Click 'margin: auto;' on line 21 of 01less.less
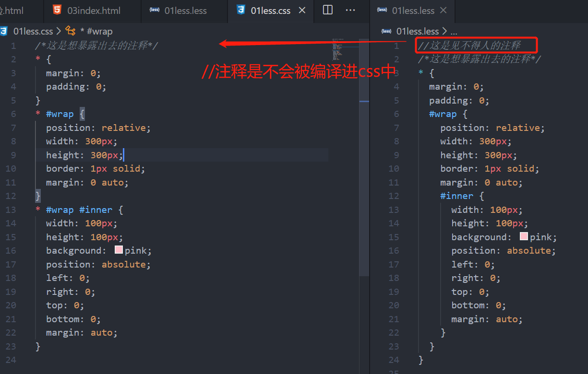 pos(487,319)
